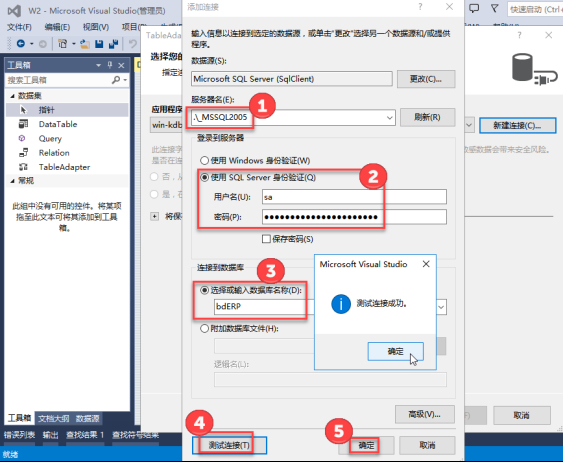Click the 高级(V)... button
563x462 pixels.
[424, 415]
